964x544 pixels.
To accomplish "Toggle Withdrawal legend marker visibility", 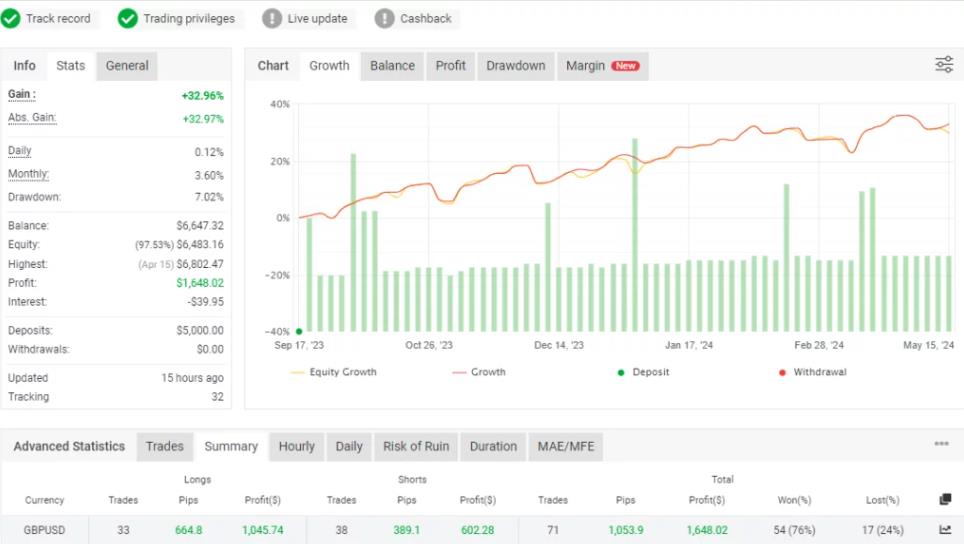I will 811,372.
